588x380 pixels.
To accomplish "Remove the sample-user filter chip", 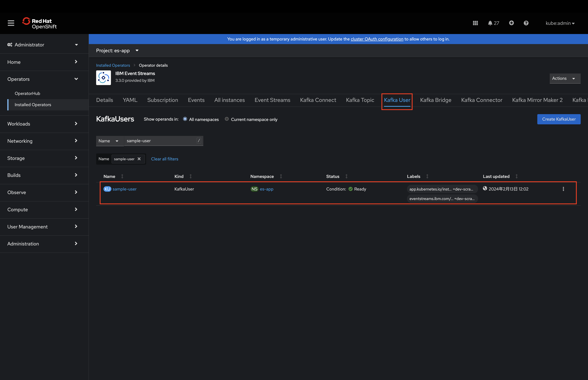I will [139, 159].
